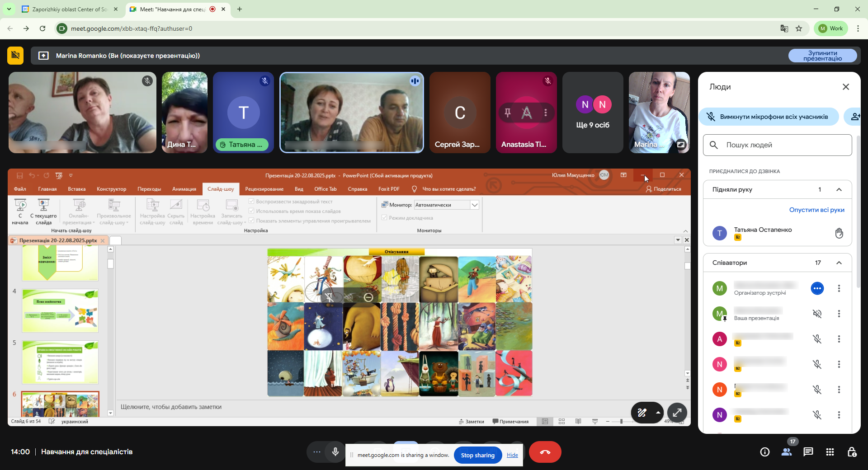Focus the Пошук людей search field
This screenshot has height=470, width=868.
pyautogui.click(x=777, y=145)
